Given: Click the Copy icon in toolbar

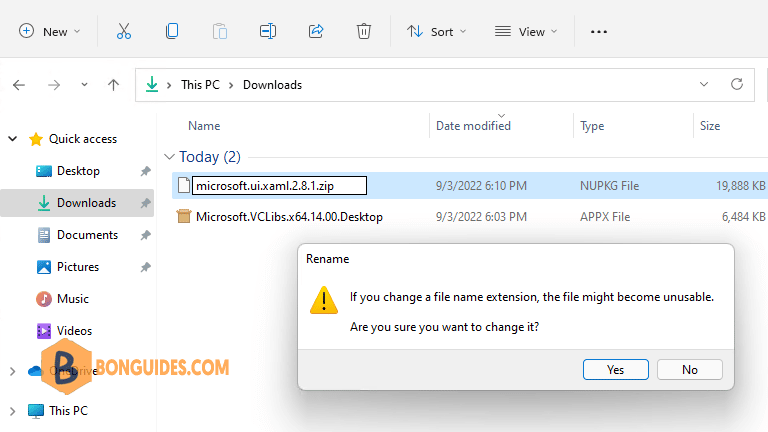Looking at the screenshot, I should pyautogui.click(x=172, y=31).
